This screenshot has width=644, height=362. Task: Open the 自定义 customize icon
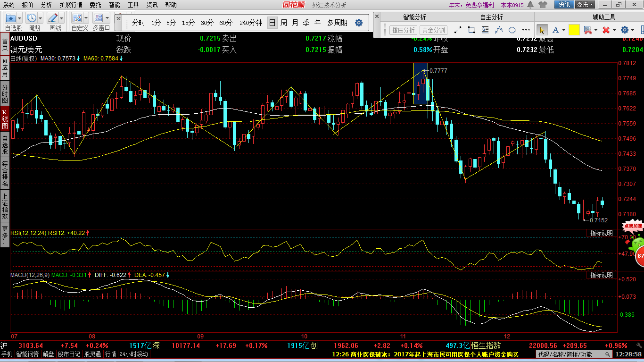pos(77,18)
